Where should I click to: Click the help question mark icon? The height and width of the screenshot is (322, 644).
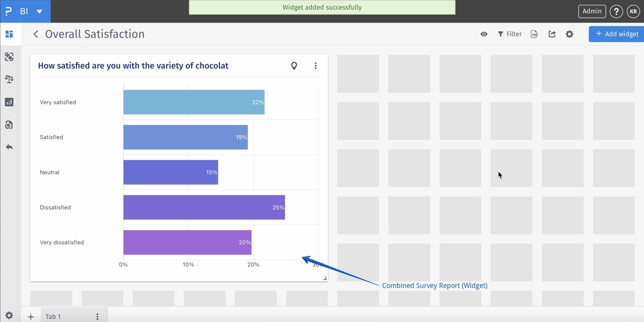click(x=616, y=11)
